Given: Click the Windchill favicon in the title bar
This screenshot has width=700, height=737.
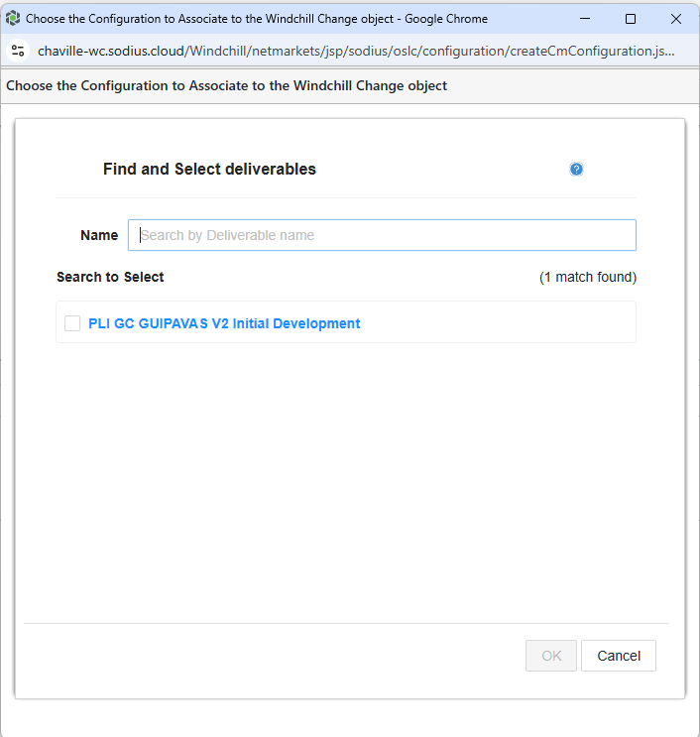Looking at the screenshot, I should pyautogui.click(x=13, y=19).
